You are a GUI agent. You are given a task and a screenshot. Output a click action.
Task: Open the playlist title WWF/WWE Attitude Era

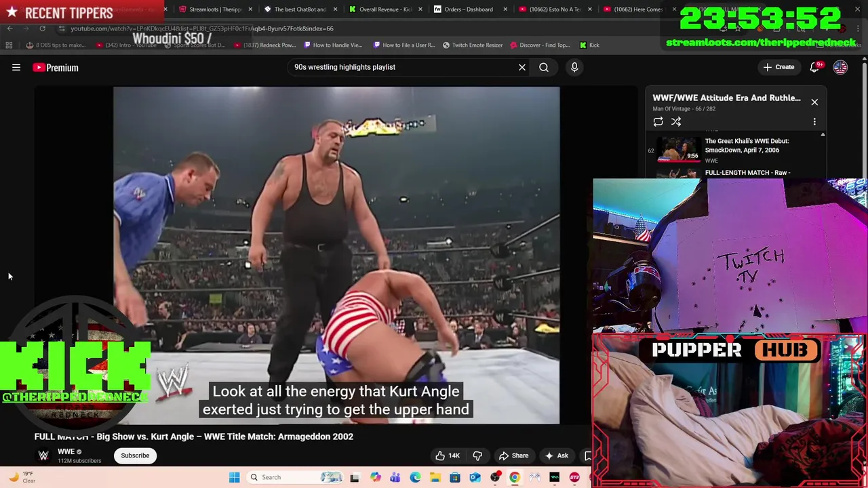[x=726, y=98]
